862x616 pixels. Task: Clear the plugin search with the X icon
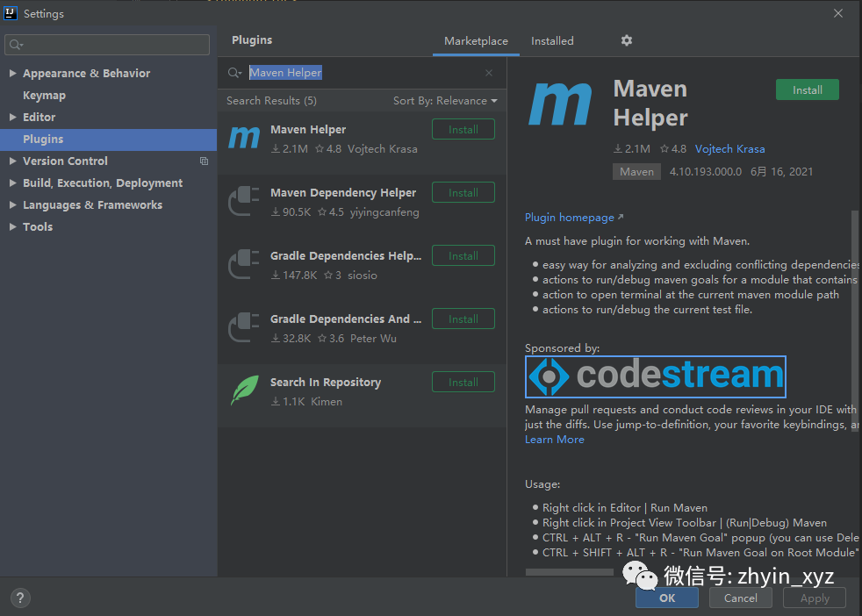coord(489,73)
